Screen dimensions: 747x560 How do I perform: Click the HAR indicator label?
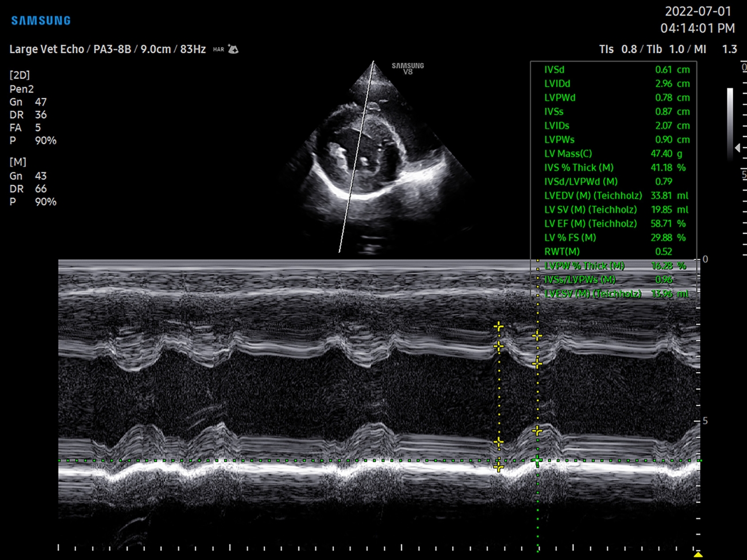(218, 50)
